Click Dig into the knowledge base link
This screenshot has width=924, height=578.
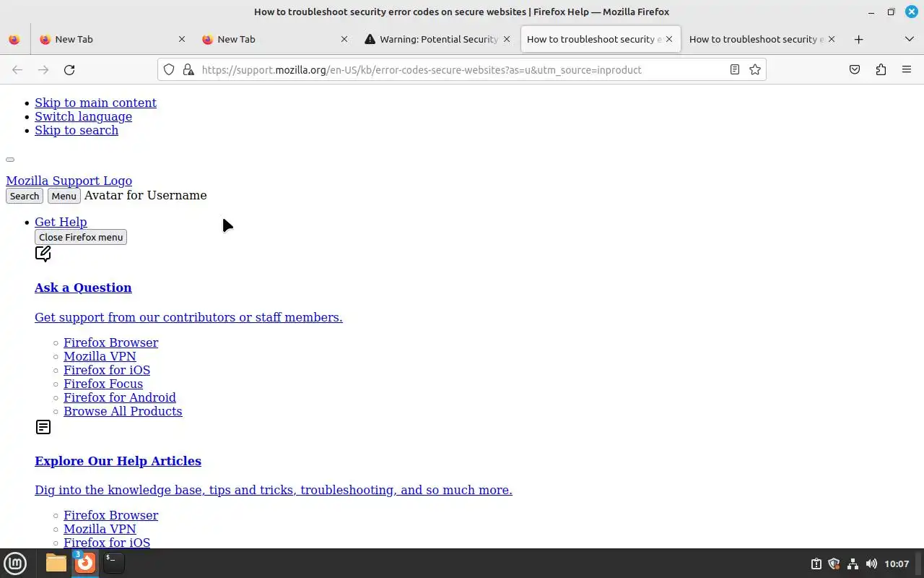(274, 490)
